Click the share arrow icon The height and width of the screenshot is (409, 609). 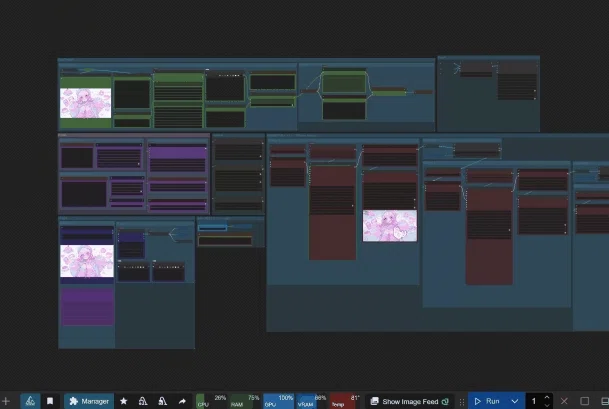coord(182,401)
